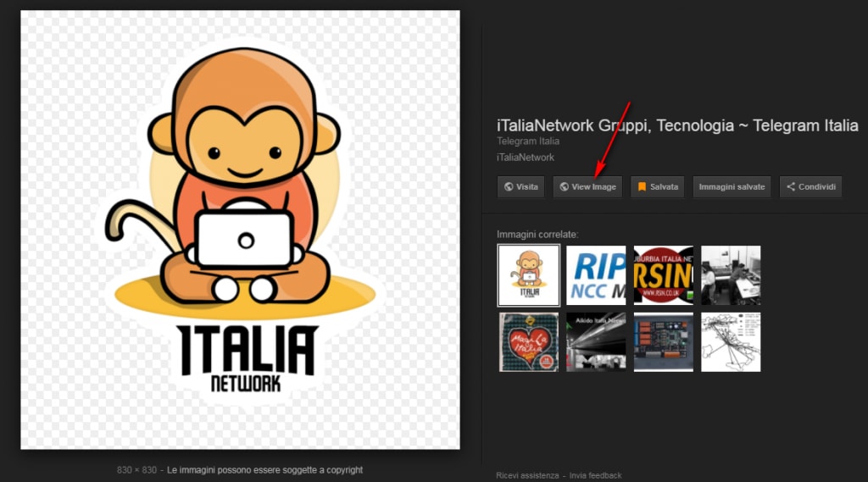868x482 pixels.
Task: Open the RSIN logo thumbnail
Action: pos(663,275)
